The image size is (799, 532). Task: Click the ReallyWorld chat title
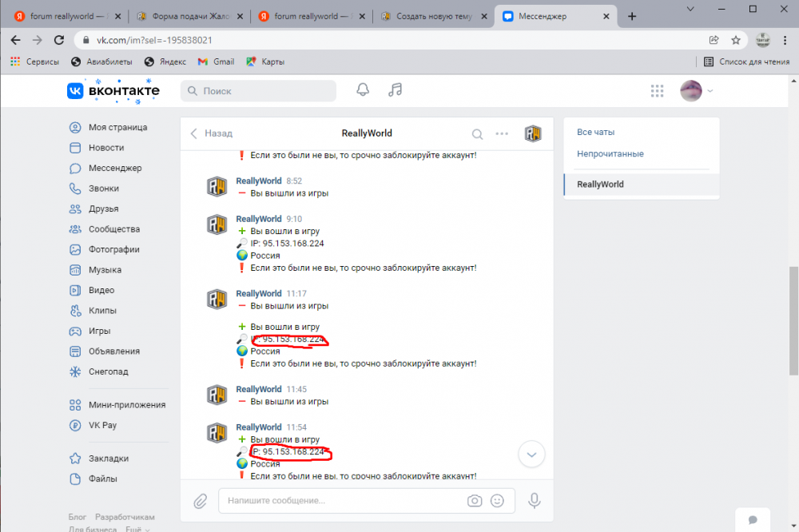point(367,133)
